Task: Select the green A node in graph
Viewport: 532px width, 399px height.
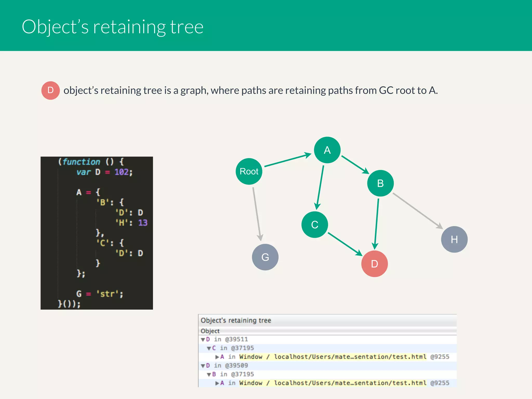Action: 327,150
